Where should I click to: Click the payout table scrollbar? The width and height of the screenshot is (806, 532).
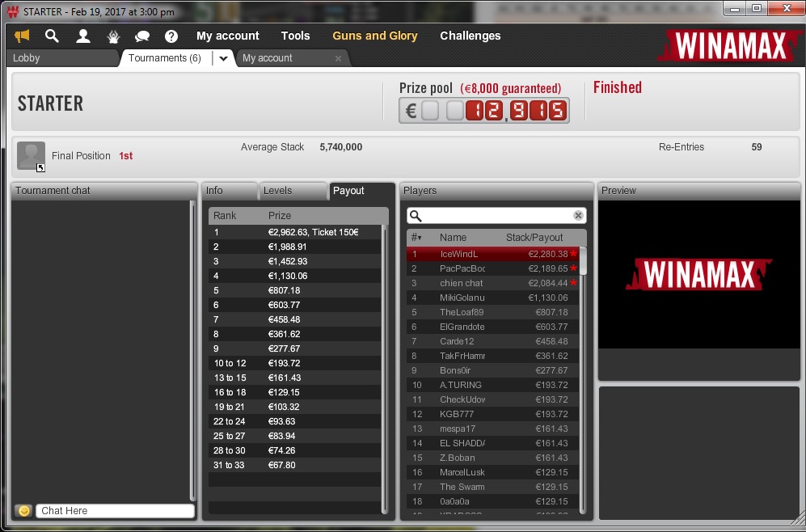(385, 369)
